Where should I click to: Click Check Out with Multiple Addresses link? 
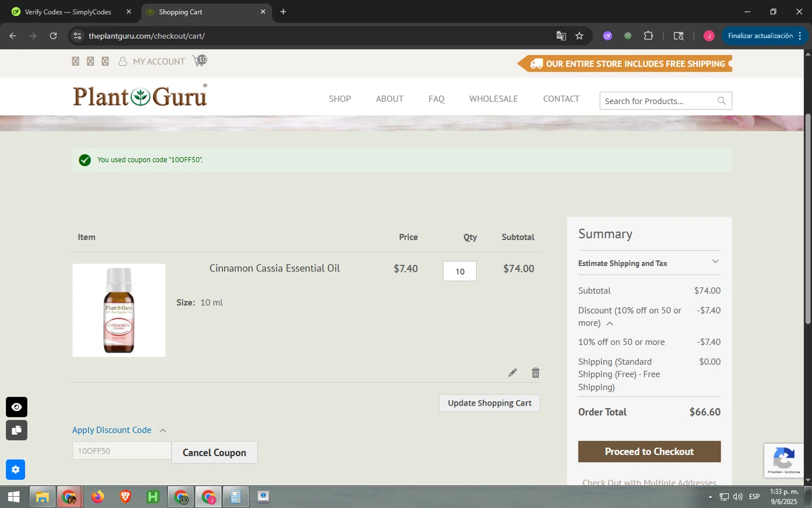click(x=649, y=482)
